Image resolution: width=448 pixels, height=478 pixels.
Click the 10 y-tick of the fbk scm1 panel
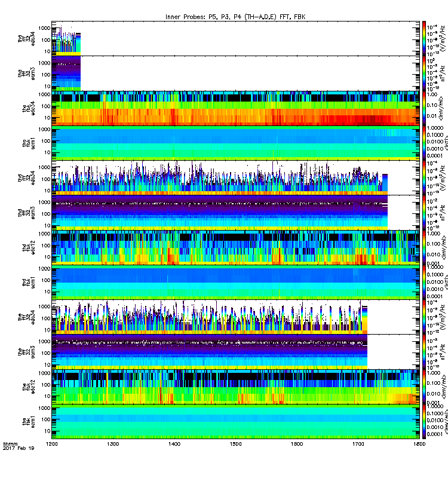(47, 431)
